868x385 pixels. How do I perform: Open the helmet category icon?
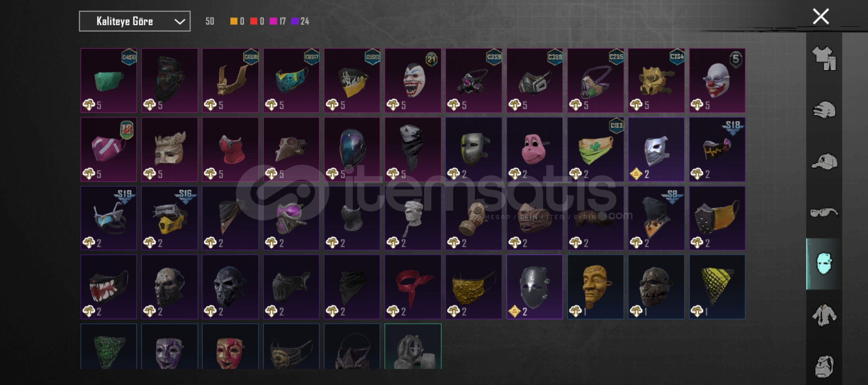click(824, 110)
